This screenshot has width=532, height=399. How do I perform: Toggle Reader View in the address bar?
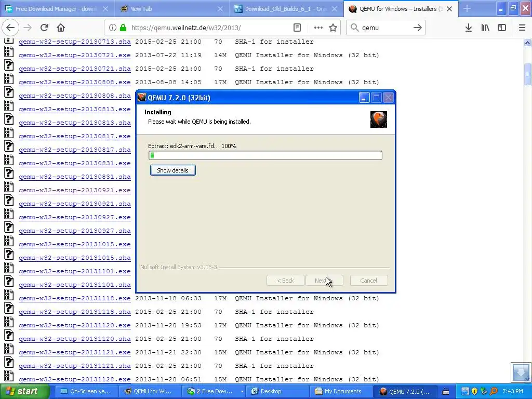[297, 28]
